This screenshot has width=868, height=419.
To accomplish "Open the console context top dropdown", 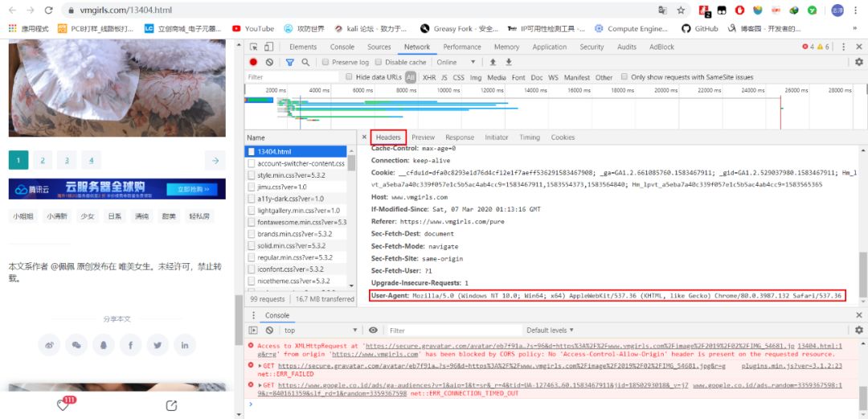I will click(x=321, y=330).
